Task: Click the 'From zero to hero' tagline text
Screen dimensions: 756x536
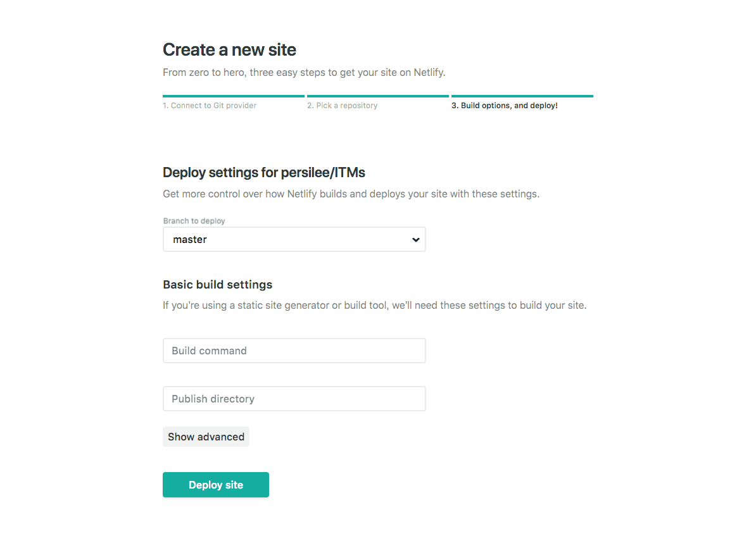Action: (304, 72)
